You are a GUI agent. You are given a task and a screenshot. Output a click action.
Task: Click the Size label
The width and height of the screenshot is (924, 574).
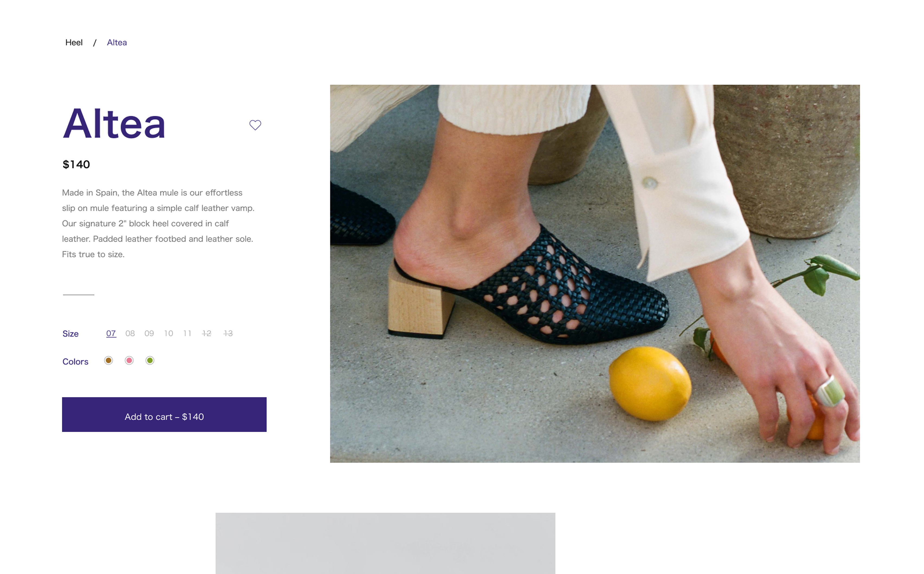tap(71, 334)
